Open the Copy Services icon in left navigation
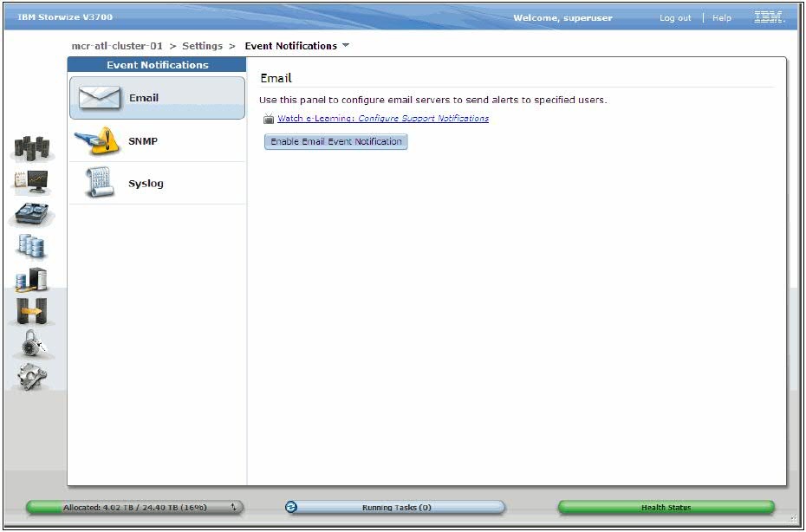 click(x=31, y=311)
